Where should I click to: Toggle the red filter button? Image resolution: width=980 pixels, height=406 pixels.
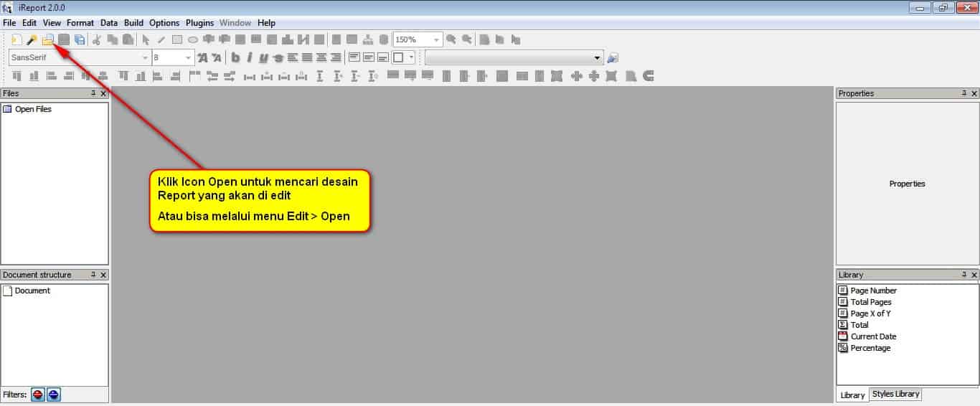(x=38, y=395)
